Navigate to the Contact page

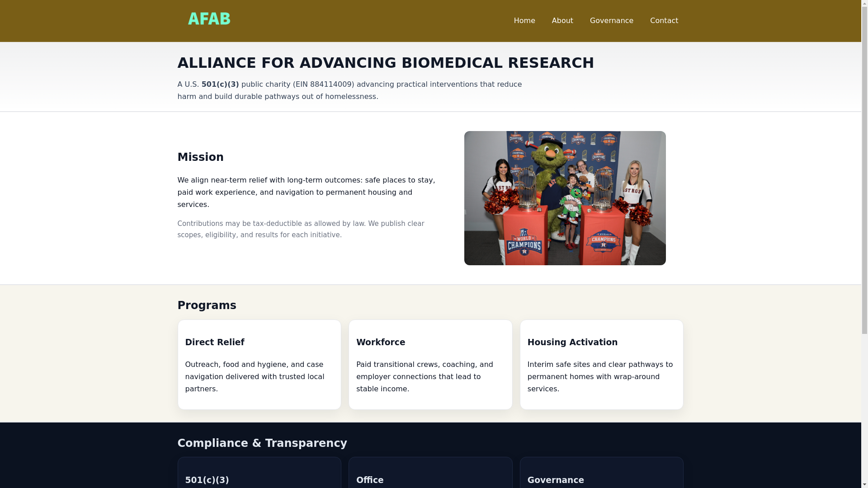pyautogui.click(x=664, y=21)
